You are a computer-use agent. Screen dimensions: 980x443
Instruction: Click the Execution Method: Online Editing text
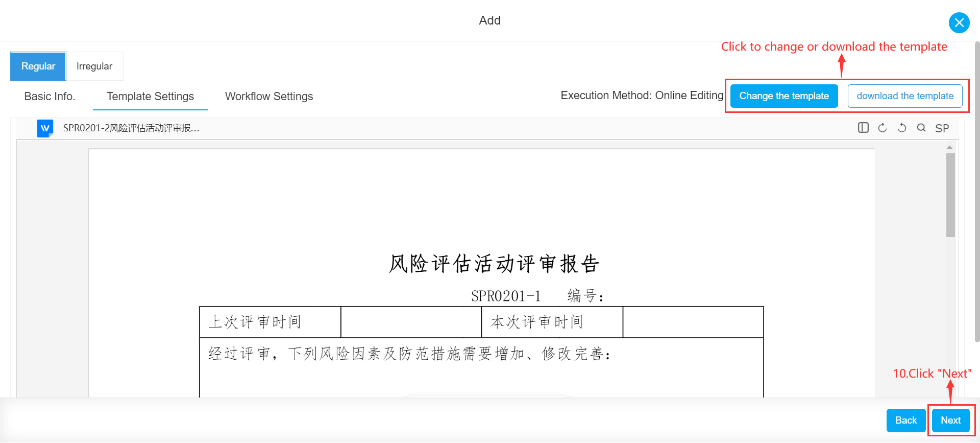[x=642, y=96]
